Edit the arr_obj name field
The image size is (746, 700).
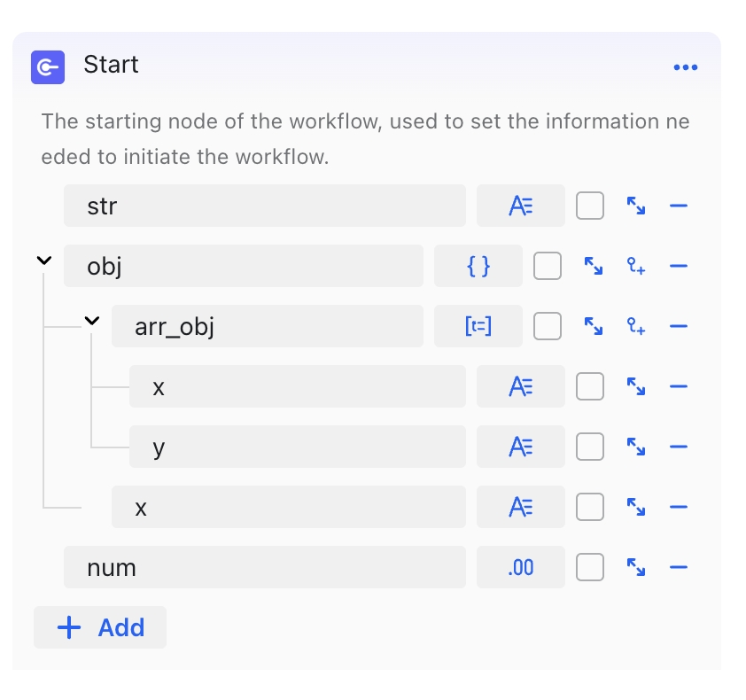(267, 327)
